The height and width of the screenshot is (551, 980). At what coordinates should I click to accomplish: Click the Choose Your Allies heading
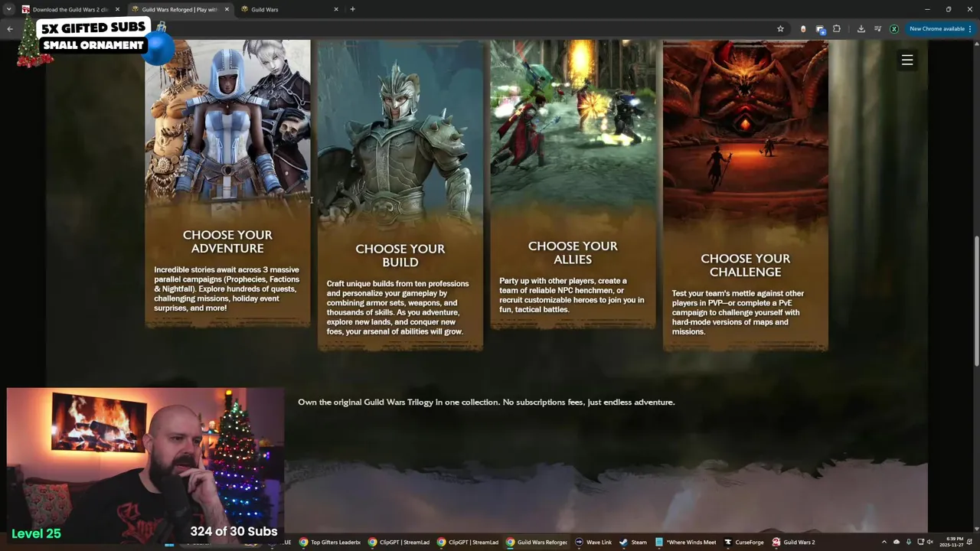coord(573,253)
